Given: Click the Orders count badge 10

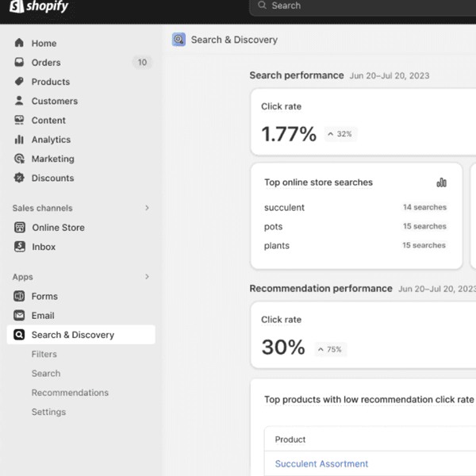Looking at the screenshot, I should tap(142, 62).
